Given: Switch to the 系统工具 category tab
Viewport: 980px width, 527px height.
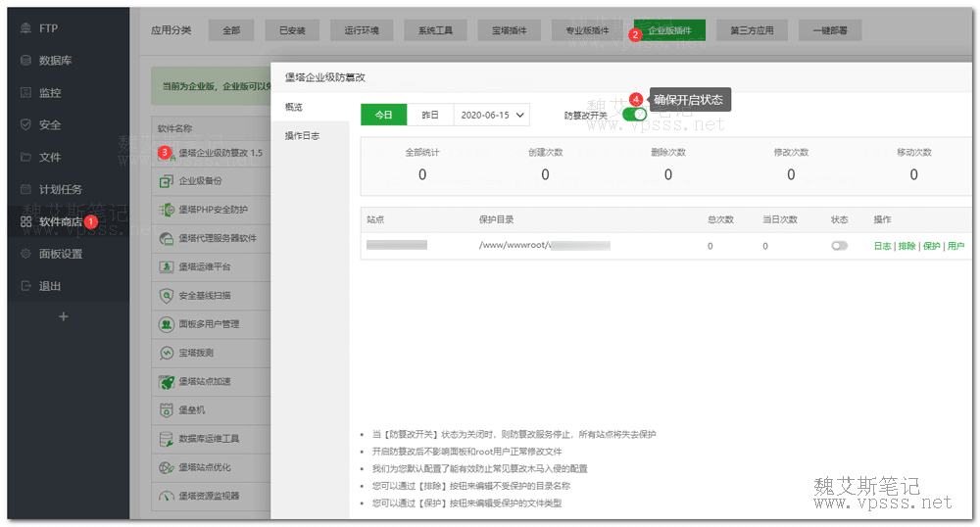Looking at the screenshot, I should (435, 30).
